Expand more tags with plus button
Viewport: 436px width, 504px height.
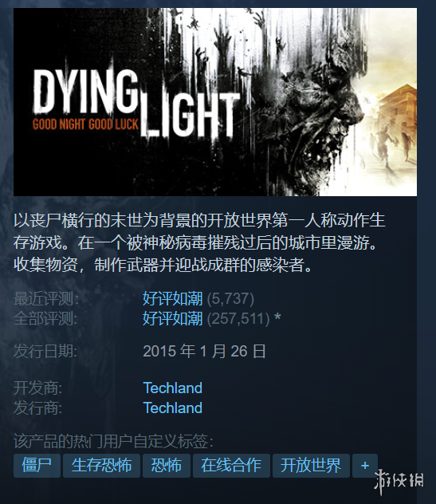[365, 466]
